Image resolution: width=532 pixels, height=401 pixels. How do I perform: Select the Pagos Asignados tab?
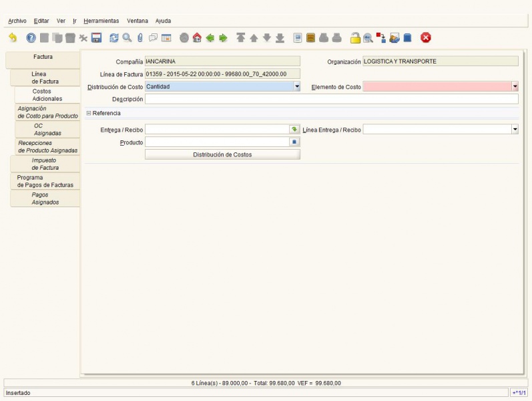point(45,198)
